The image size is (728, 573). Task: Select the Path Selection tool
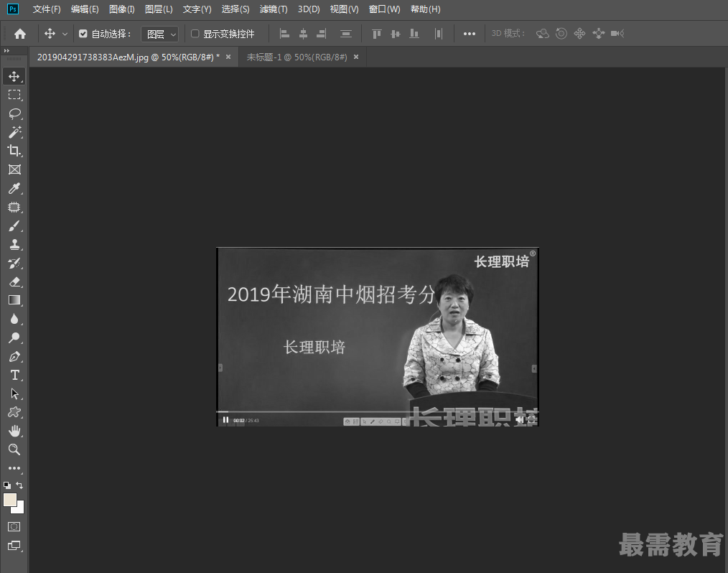click(14, 393)
